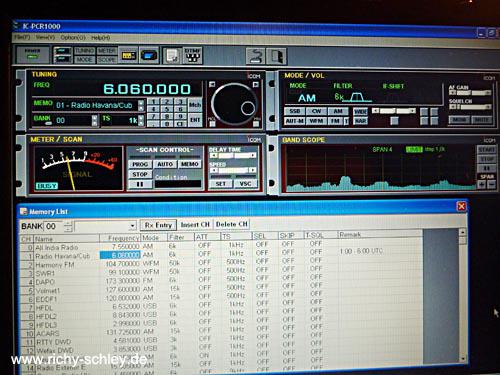Click the VSC button
The height and width of the screenshot is (375, 500).
pos(245,184)
